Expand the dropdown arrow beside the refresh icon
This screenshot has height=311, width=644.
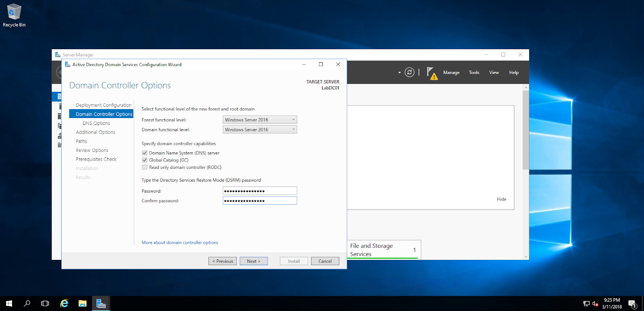click(399, 73)
